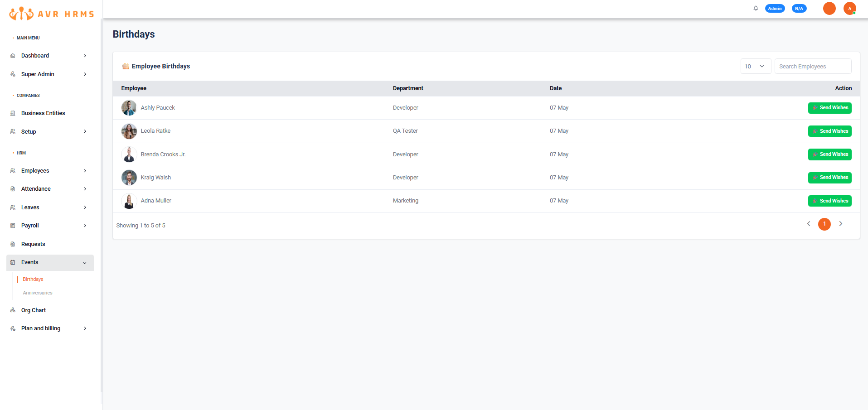Expand the Setup submenu chevron
This screenshot has width=868, height=410.
(x=85, y=131)
